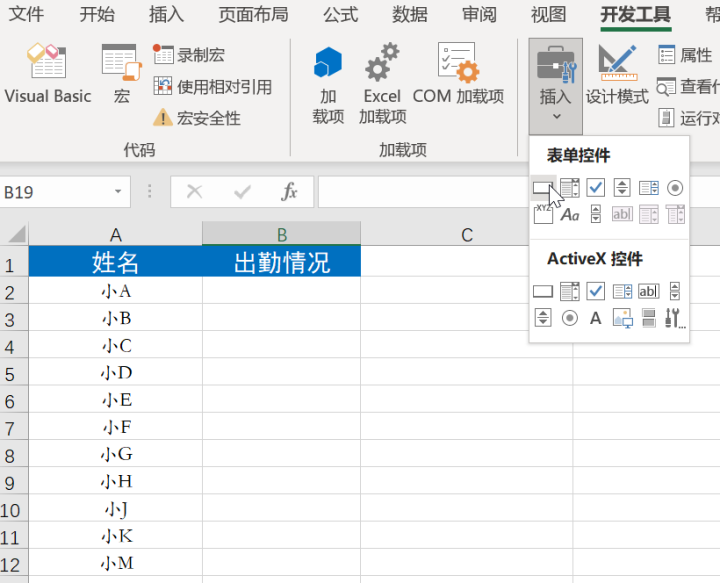Select the 出勤情况 header cell
The width and height of the screenshot is (720, 583).
point(281,262)
